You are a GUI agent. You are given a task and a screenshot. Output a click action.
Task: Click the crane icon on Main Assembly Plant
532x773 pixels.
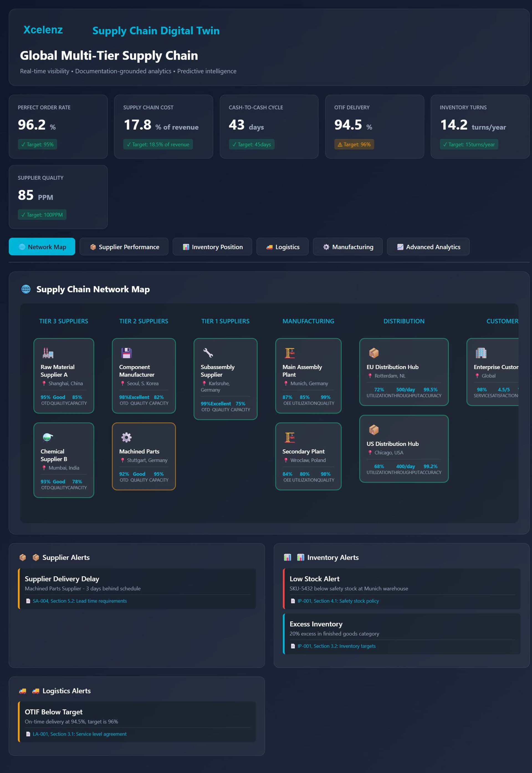(x=290, y=353)
